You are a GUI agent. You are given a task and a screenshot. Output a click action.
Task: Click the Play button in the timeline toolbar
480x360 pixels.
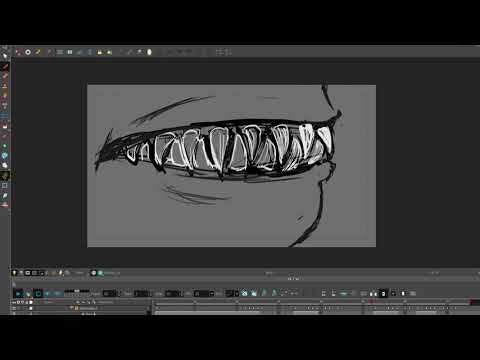click(18, 294)
